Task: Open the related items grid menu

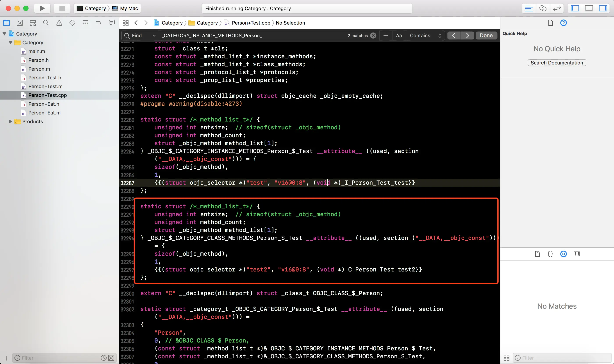Action: pos(126,23)
